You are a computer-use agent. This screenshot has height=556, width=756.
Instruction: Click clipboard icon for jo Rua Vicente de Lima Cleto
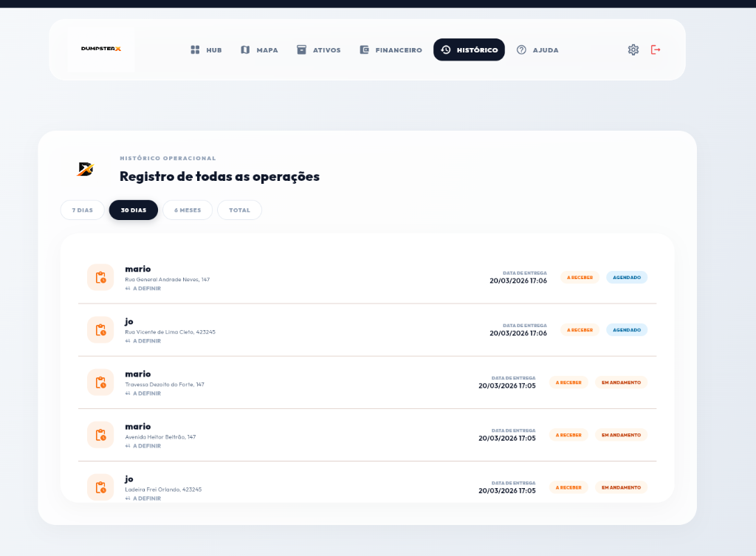[x=100, y=330]
